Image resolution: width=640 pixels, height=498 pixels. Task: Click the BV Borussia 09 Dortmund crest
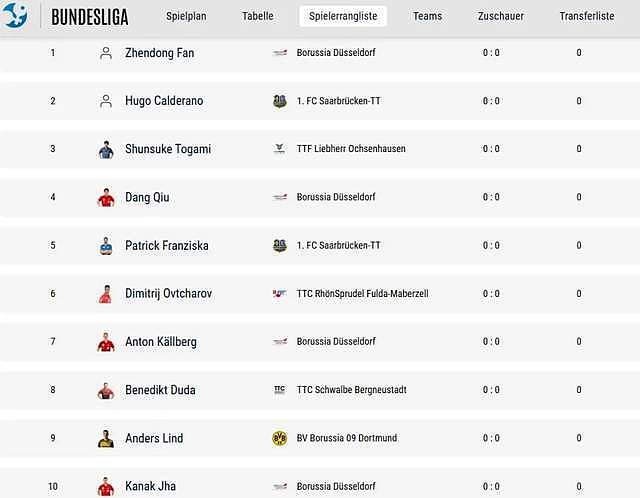pyautogui.click(x=280, y=438)
